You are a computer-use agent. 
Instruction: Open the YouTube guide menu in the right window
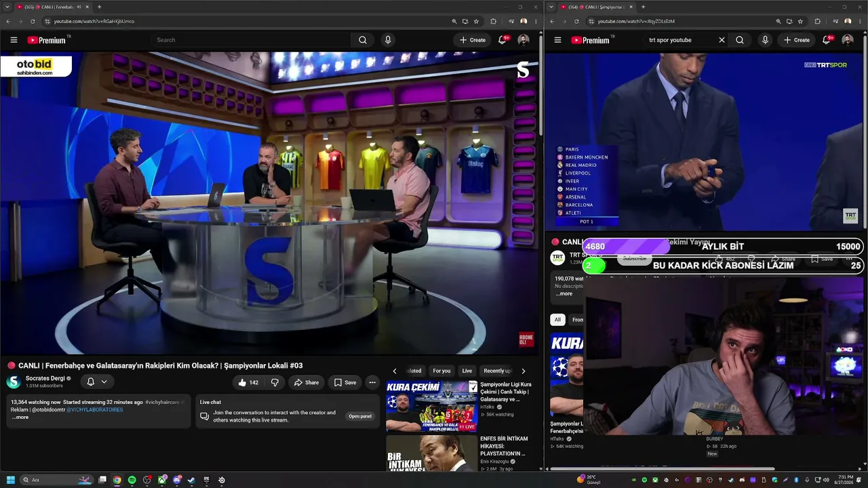pos(557,40)
